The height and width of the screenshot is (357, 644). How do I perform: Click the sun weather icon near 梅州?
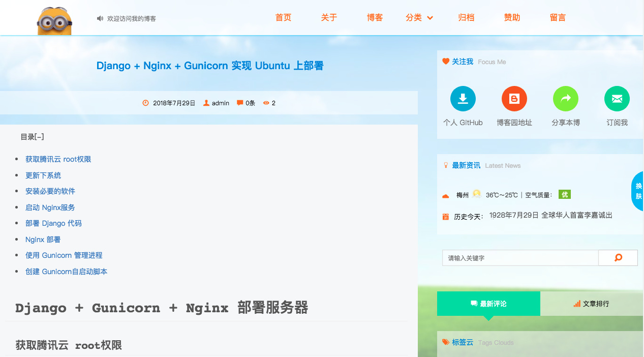click(477, 194)
